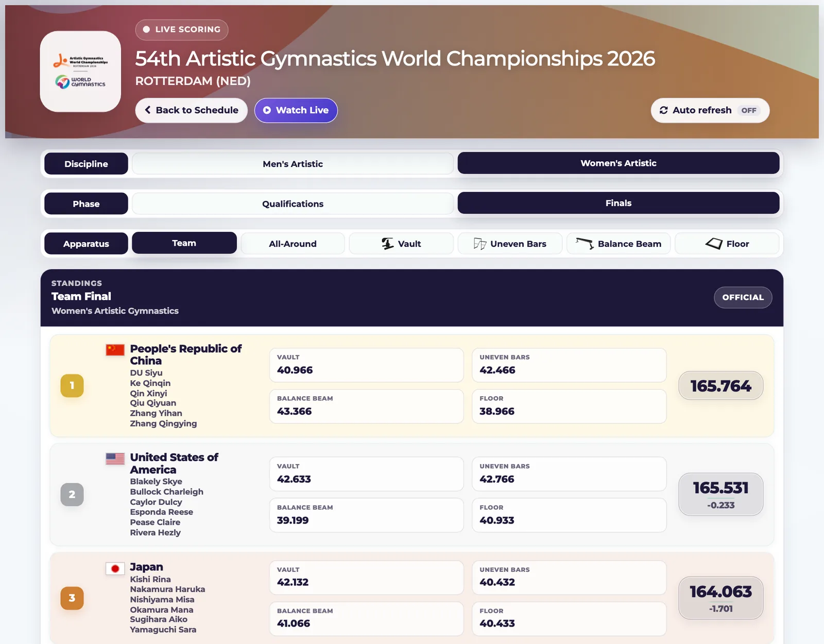Click the OFFICIAL status badge
Screen dimensions: 824x644
(x=743, y=297)
